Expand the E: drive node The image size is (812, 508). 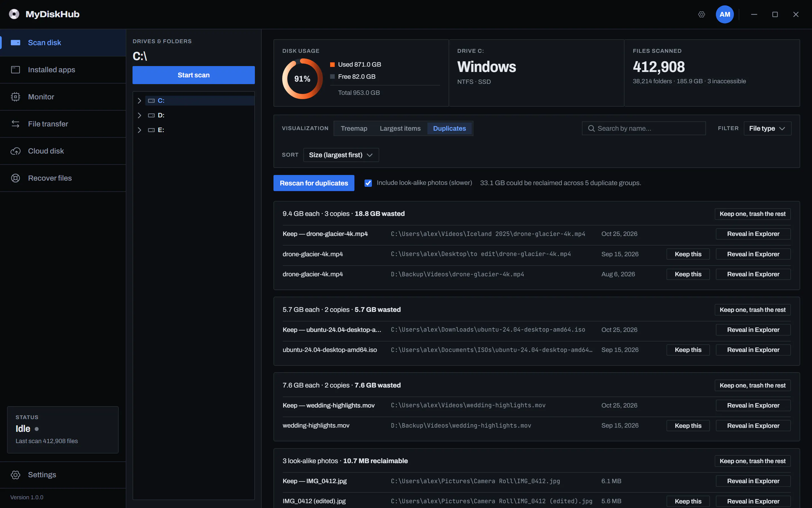tap(139, 130)
